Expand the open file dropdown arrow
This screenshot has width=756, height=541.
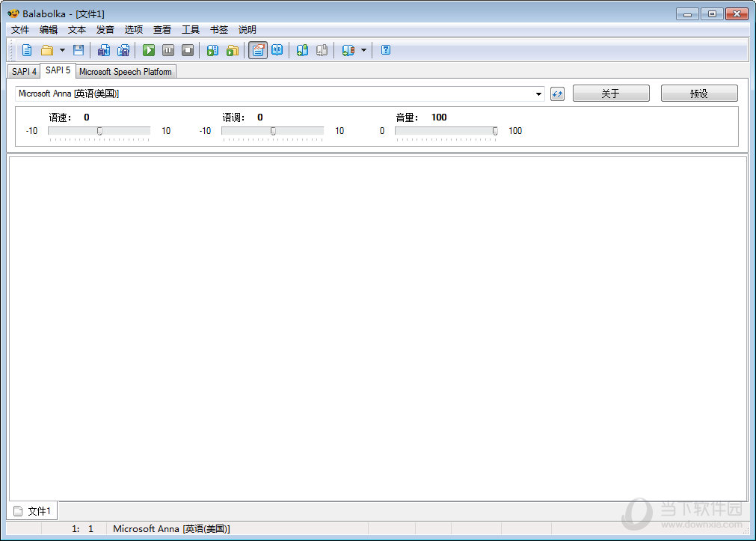click(x=62, y=50)
